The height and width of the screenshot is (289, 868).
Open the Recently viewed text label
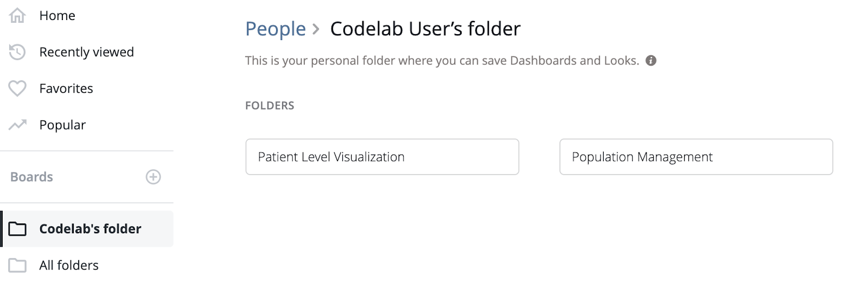click(x=86, y=52)
